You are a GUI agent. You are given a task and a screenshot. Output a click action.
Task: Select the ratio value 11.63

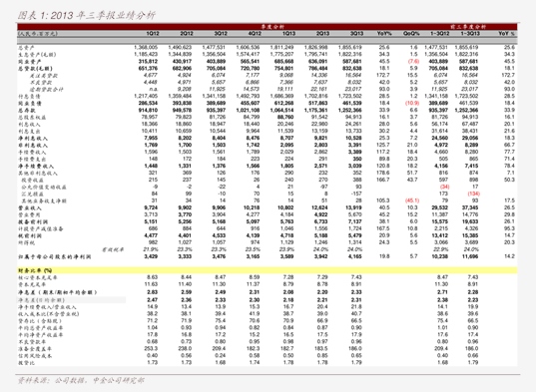tap(151, 284)
